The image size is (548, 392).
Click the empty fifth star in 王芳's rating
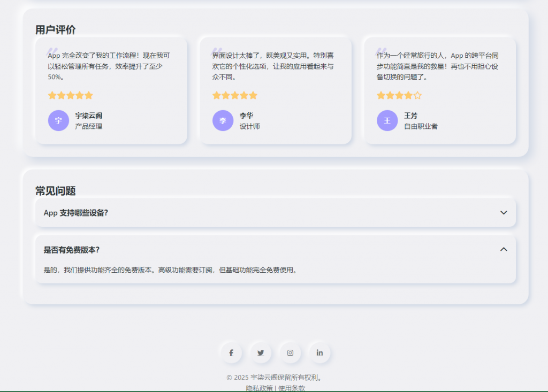point(417,95)
